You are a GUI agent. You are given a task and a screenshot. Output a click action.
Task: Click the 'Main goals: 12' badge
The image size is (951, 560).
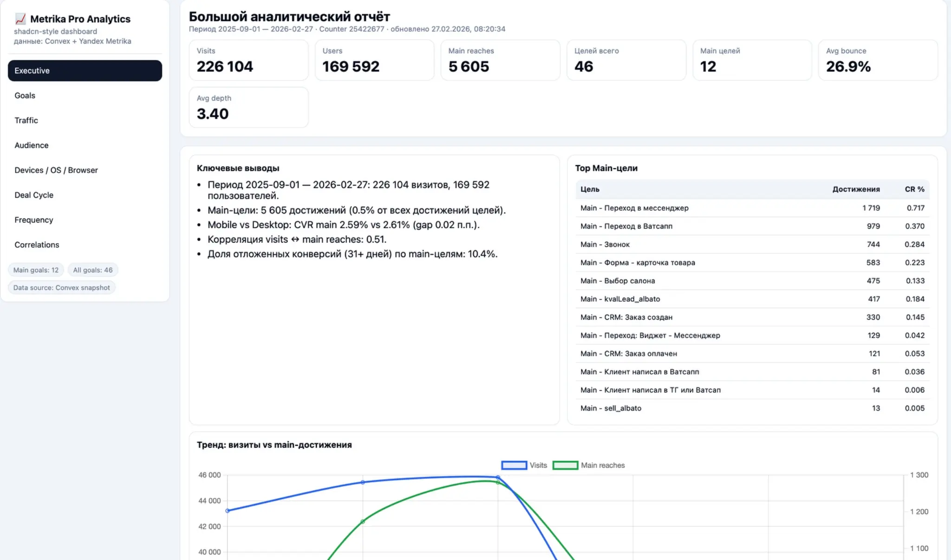[36, 270]
